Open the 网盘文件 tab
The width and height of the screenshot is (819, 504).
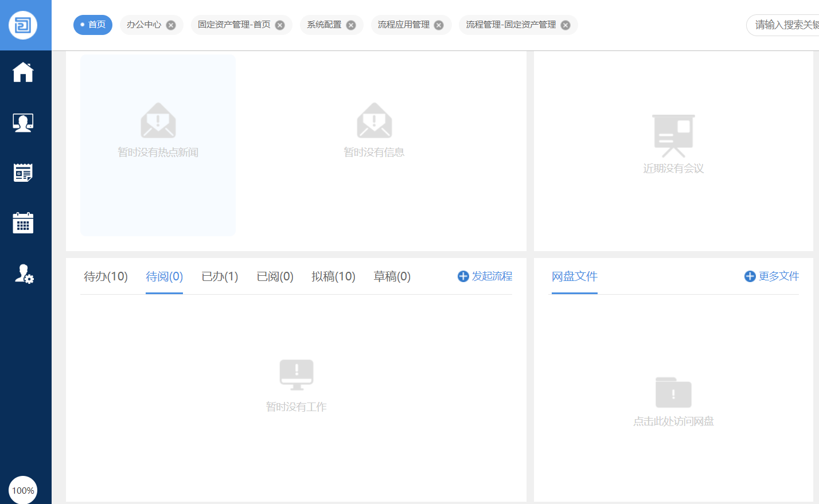pos(575,276)
